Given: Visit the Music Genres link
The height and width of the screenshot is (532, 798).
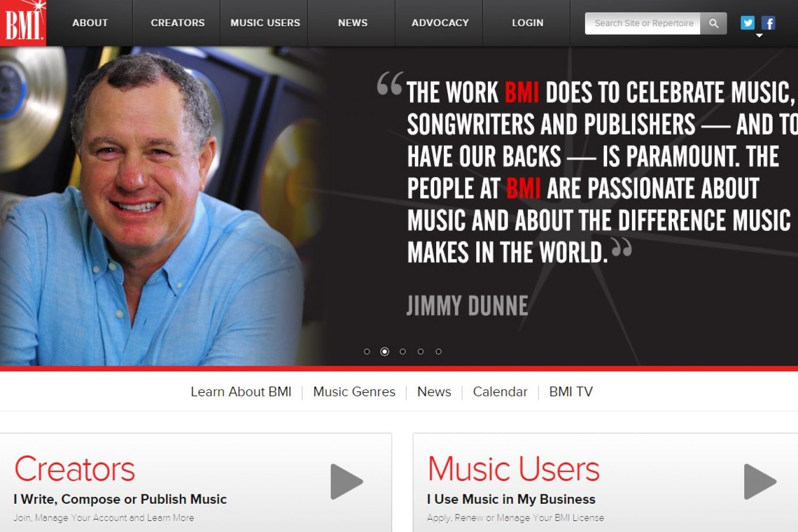Looking at the screenshot, I should (x=354, y=392).
